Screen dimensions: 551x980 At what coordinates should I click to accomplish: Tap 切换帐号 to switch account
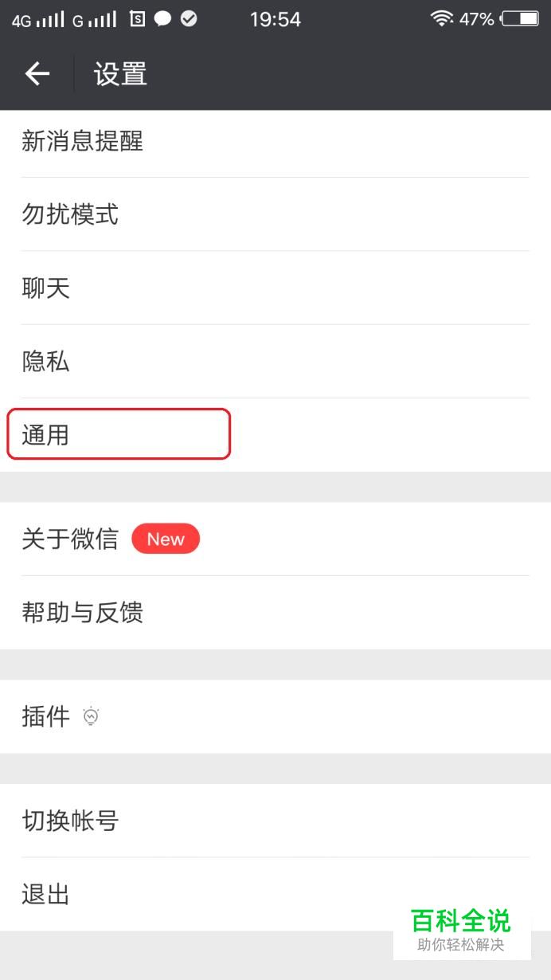[275, 821]
